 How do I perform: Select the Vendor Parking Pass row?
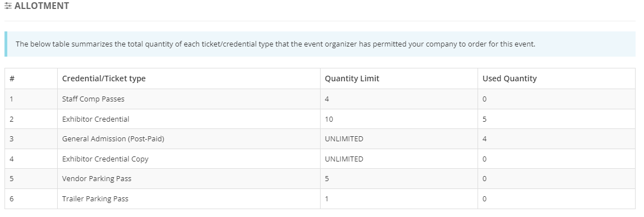tap(320, 179)
